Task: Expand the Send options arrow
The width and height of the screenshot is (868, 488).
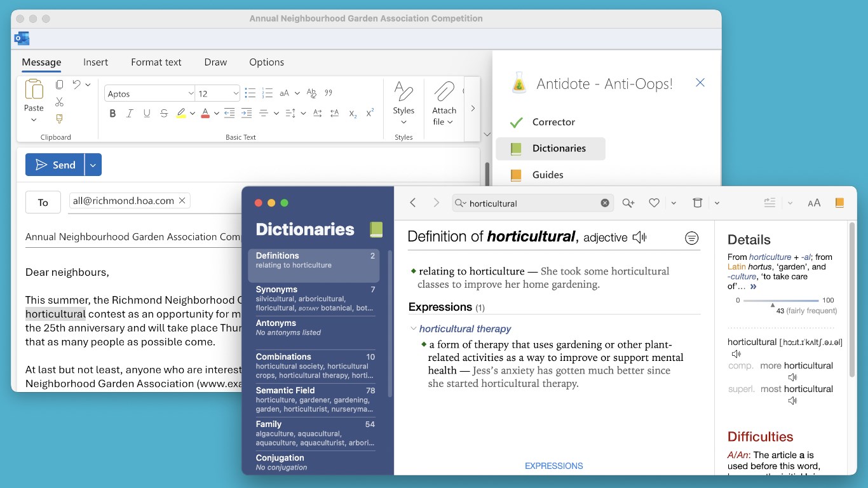Action: click(x=93, y=165)
